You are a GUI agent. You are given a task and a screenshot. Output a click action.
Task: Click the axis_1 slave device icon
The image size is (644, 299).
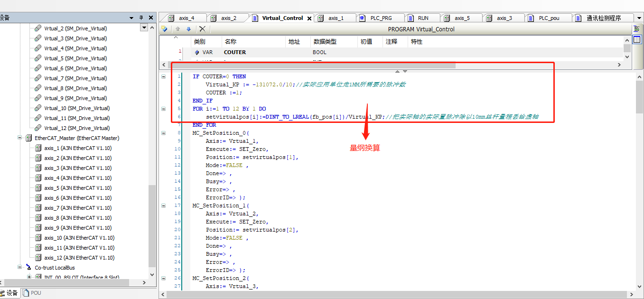point(38,148)
